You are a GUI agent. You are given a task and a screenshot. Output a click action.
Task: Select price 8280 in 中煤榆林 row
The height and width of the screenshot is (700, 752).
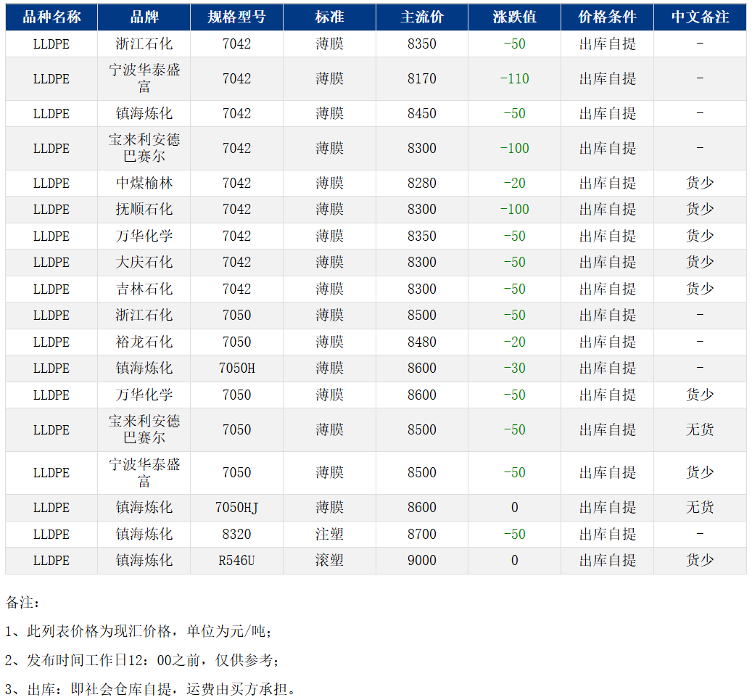coord(422,184)
